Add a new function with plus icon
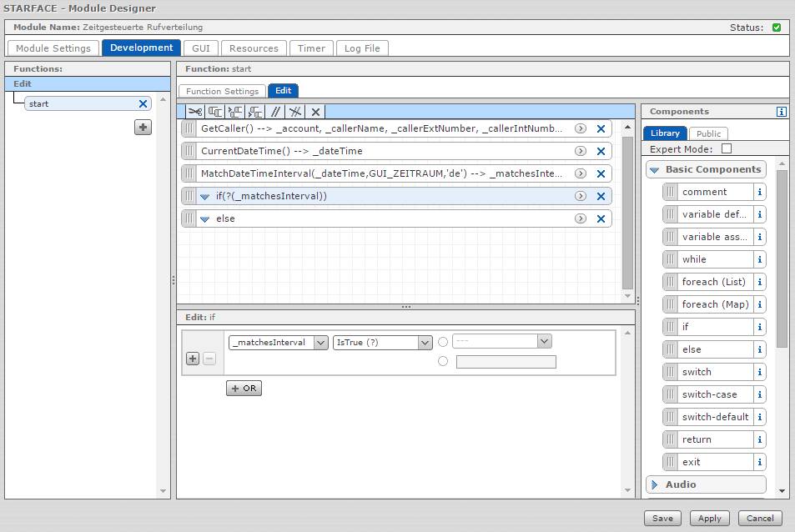 pyautogui.click(x=143, y=127)
